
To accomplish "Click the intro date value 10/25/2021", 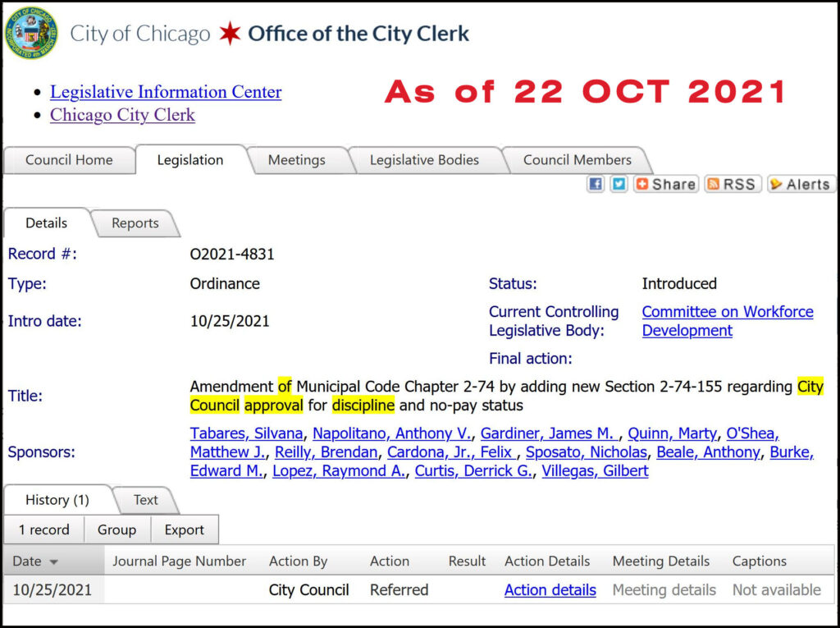I will (230, 321).
